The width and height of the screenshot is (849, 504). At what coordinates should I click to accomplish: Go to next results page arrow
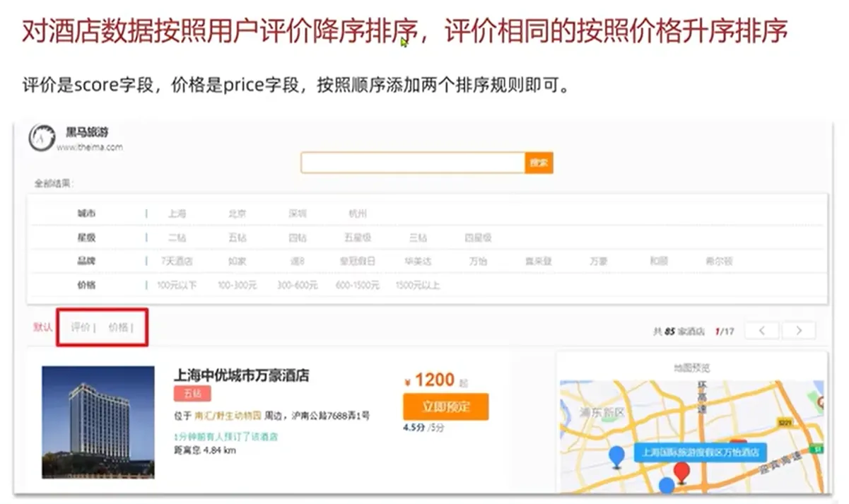coord(798,331)
